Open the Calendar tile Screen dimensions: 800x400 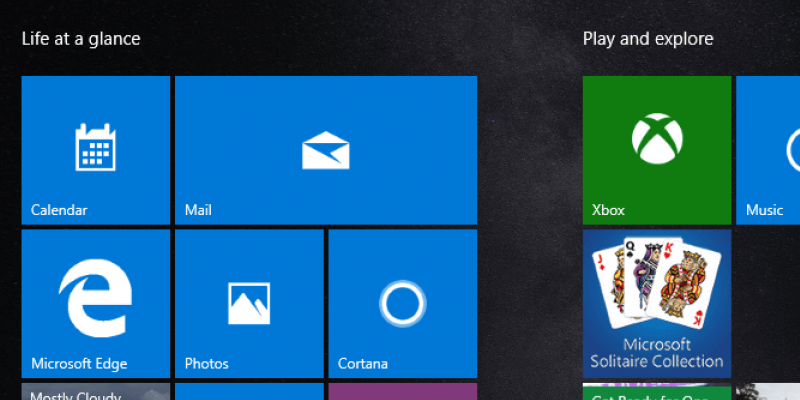coord(95,150)
